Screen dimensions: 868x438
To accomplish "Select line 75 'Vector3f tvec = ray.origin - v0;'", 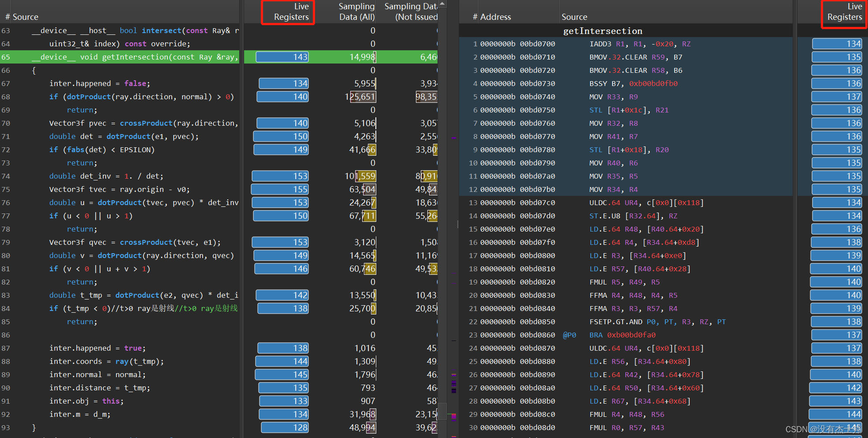I will 120,189.
